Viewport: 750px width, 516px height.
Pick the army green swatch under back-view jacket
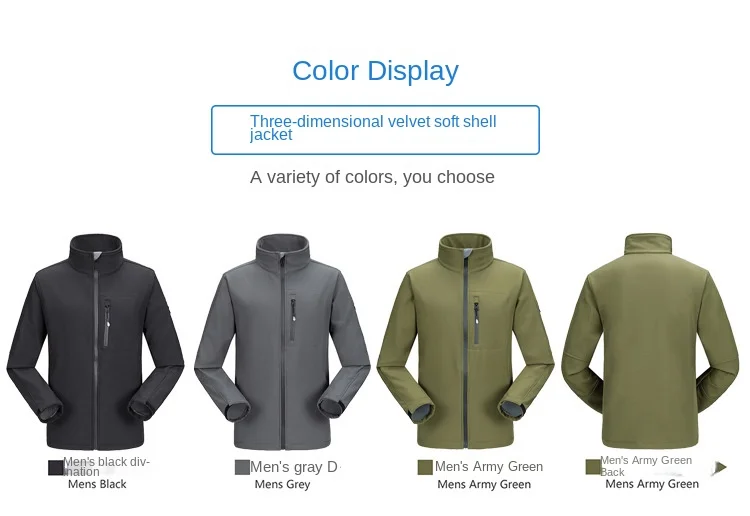click(x=593, y=467)
